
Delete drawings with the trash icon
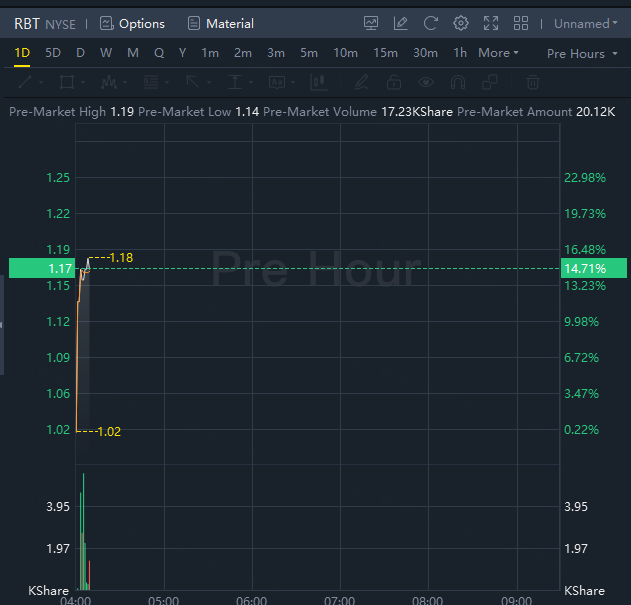tap(533, 82)
